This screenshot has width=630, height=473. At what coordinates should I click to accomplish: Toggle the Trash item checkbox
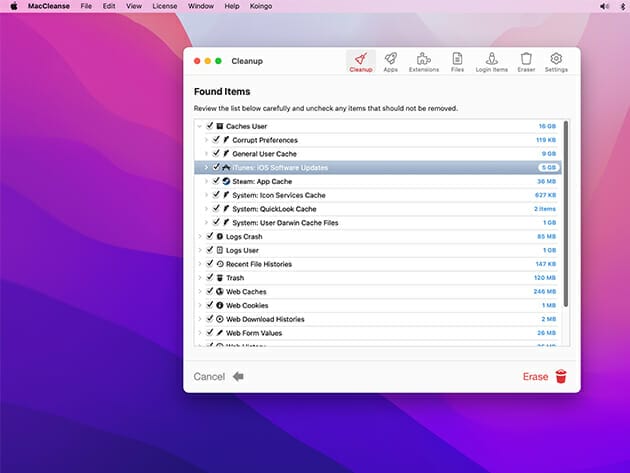tap(209, 278)
